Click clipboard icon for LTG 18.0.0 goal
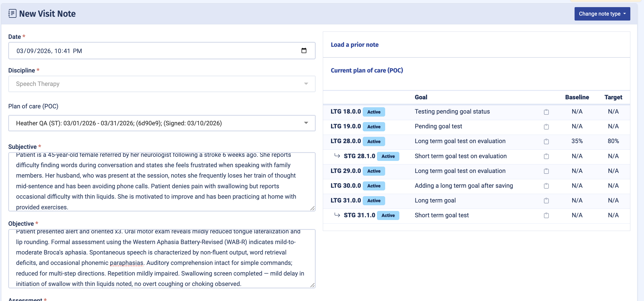This screenshot has width=644, height=301. pos(546,112)
